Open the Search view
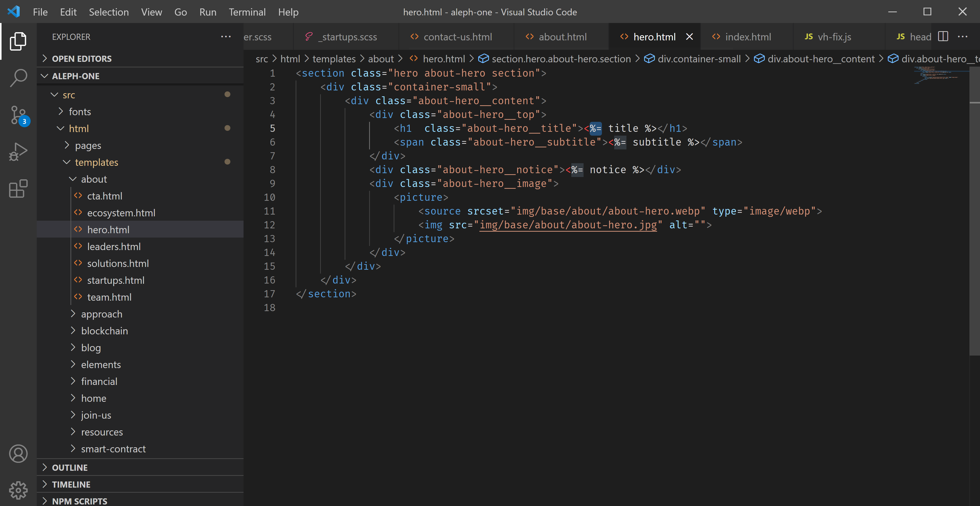The height and width of the screenshot is (506, 980). pos(18,77)
